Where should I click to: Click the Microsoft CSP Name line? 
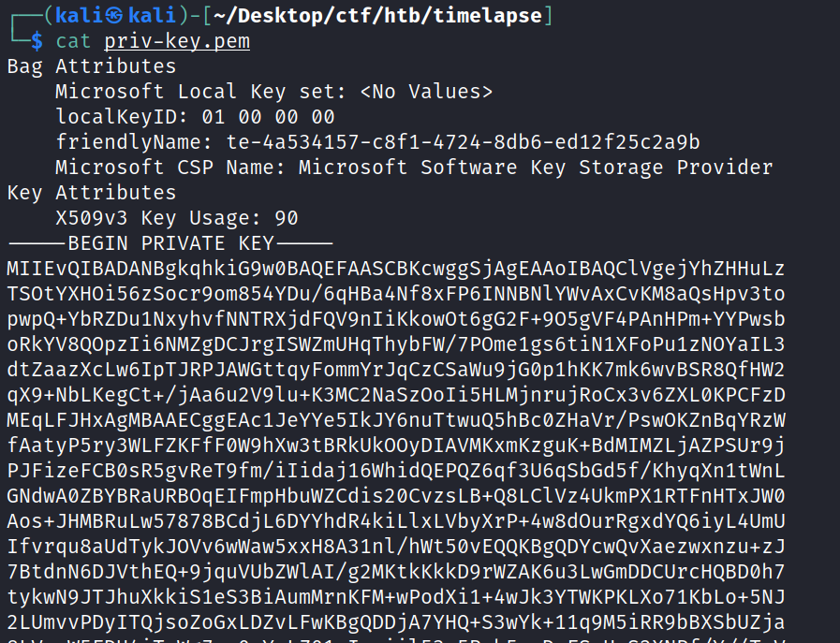point(414,168)
